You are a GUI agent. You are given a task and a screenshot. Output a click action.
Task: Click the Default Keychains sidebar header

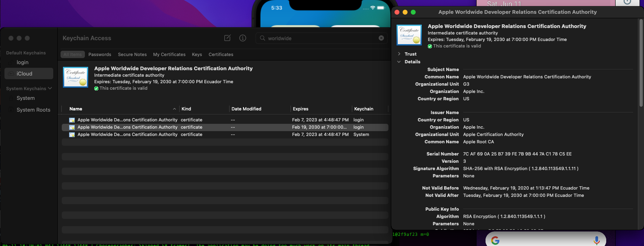point(26,53)
